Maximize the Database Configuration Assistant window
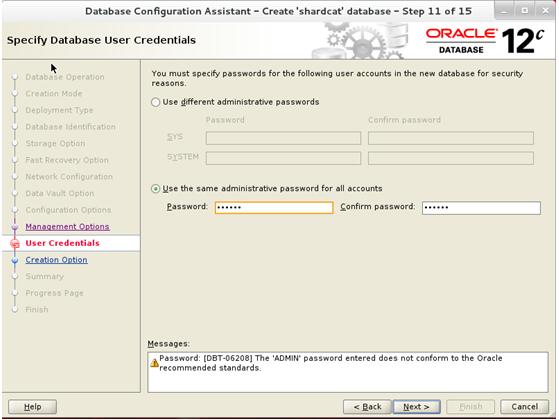Image resolution: width=559 pixels, height=420 pixels. pyautogui.click(x=525, y=11)
